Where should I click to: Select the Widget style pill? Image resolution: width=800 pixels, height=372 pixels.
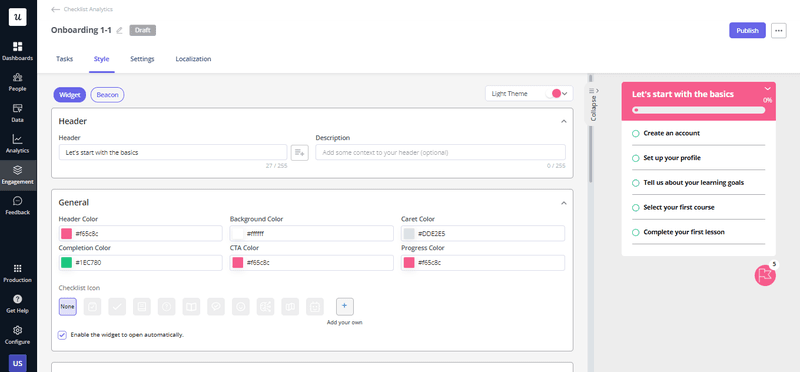pyautogui.click(x=69, y=95)
